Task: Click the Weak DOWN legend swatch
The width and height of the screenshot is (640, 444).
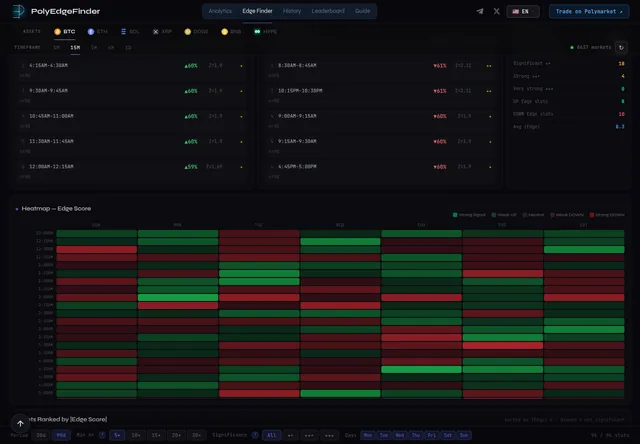Action: (553, 215)
